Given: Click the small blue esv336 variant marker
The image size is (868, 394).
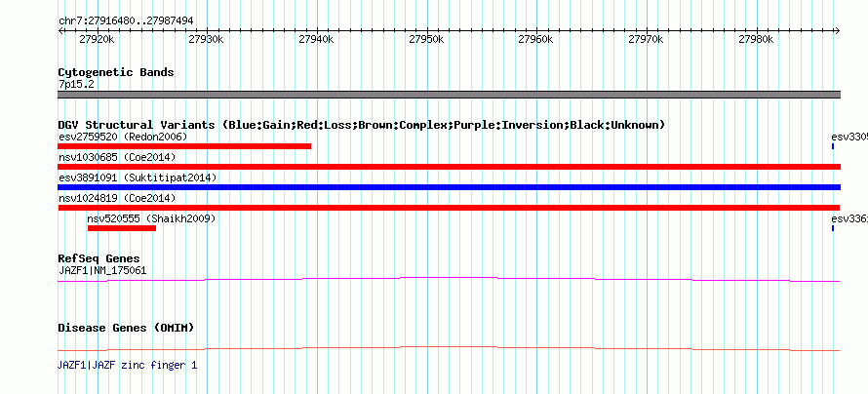Looking at the screenshot, I should pos(833,228).
